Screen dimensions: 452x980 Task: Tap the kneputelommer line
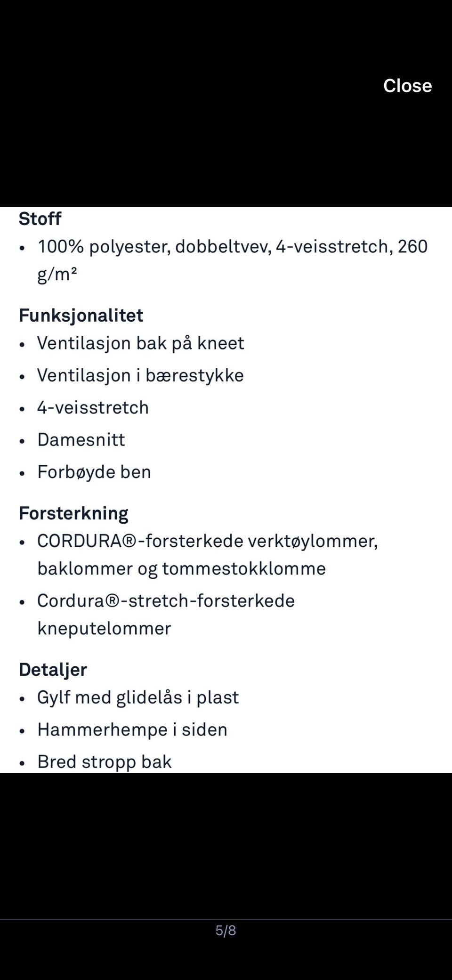(x=105, y=628)
